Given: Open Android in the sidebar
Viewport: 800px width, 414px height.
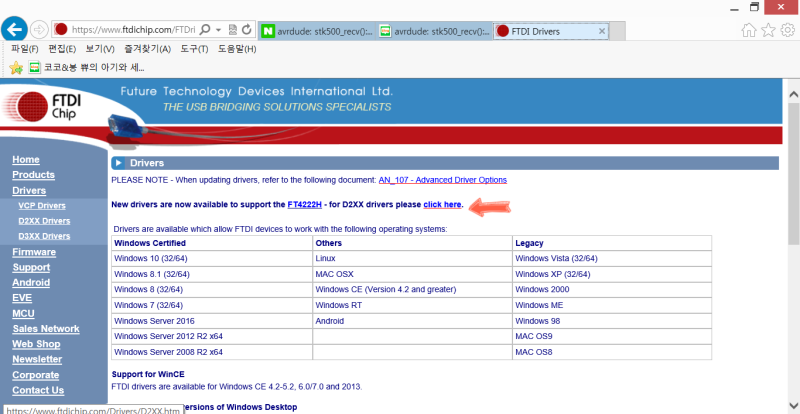Looking at the screenshot, I should tap(31, 282).
